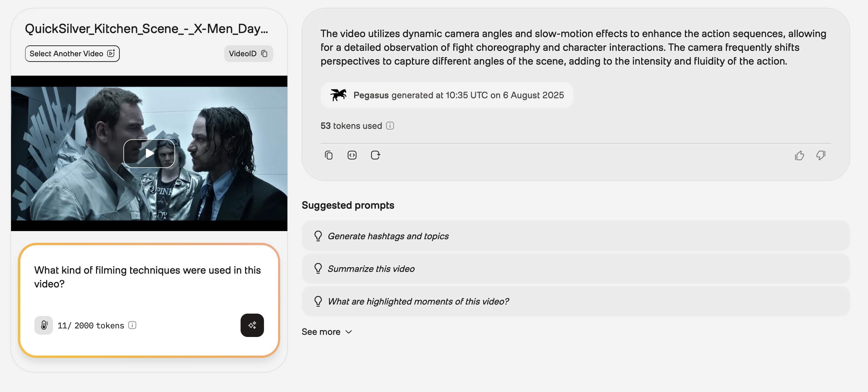This screenshot has width=868, height=392.
Task: Click the sparkle generate button
Action: (x=252, y=325)
